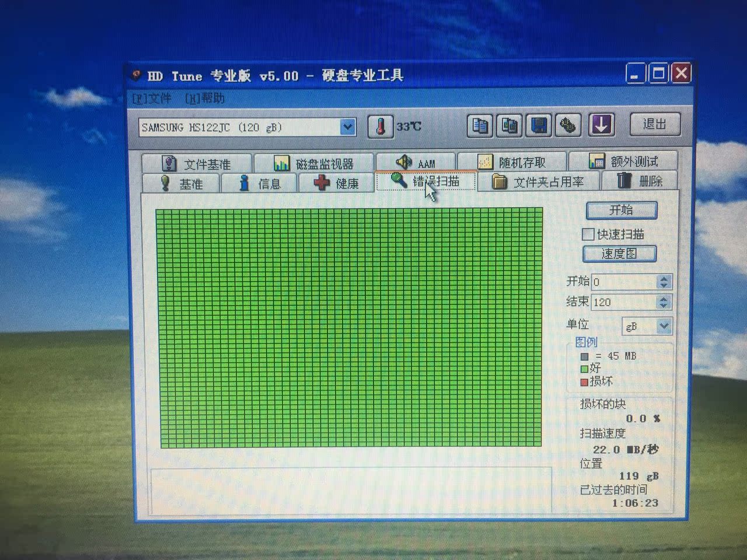Switch to the 额外测试 tab
The width and height of the screenshot is (747, 560).
tap(623, 160)
